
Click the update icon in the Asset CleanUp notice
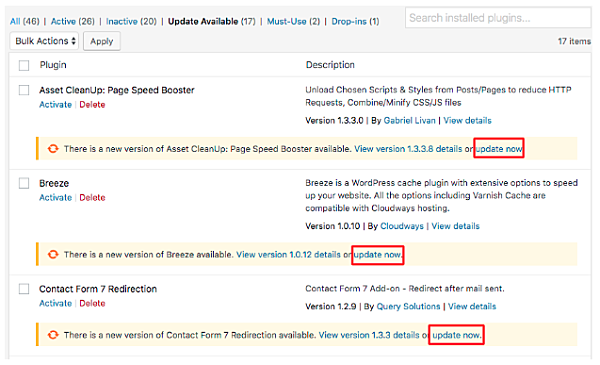(53, 148)
